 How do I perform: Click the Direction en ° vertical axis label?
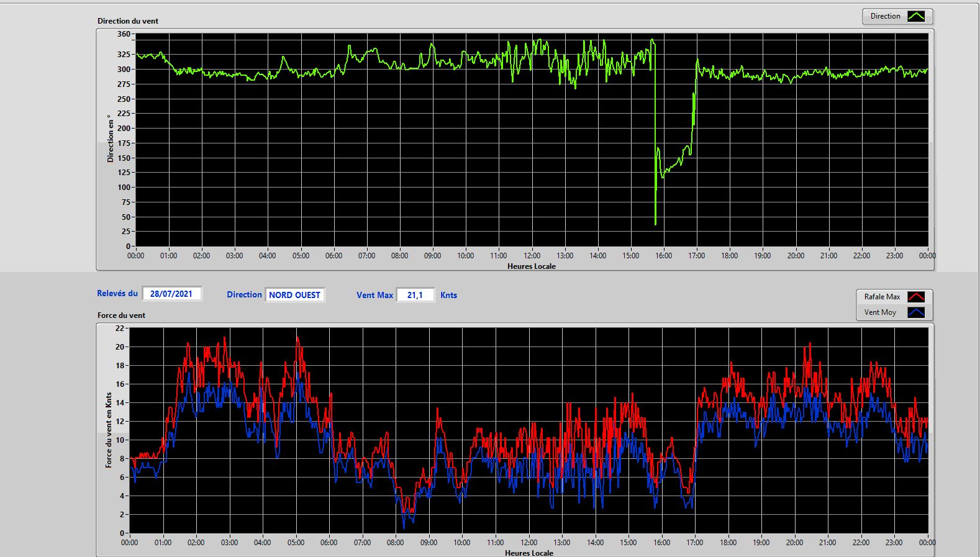click(x=111, y=138)
